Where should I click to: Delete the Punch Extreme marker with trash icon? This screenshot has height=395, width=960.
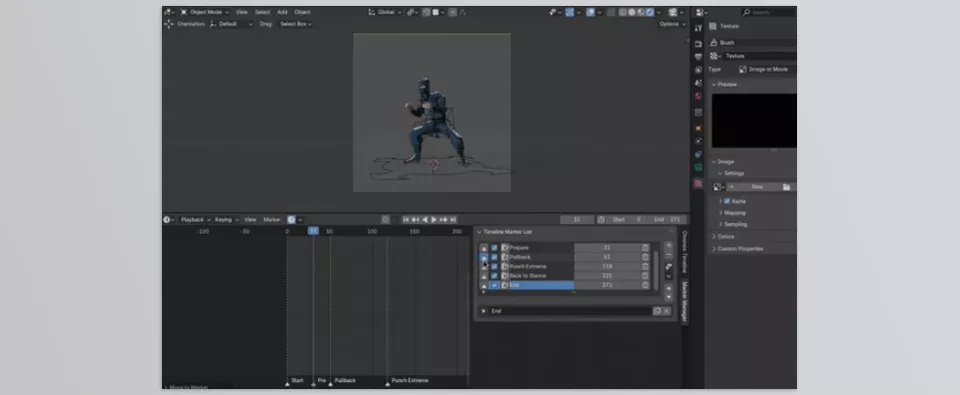click(x=645, y=266)
